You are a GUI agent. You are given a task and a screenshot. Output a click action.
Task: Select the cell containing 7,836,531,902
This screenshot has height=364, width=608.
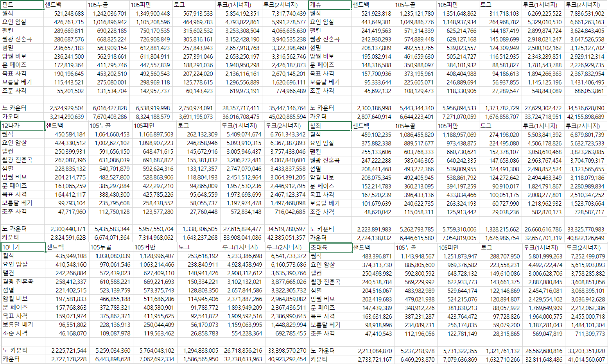pyautogui.click(x=586, y=14)
